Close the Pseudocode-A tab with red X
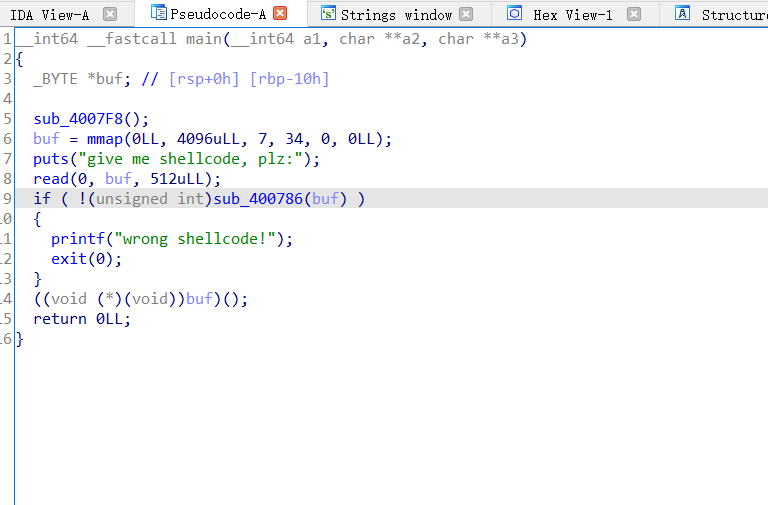Image resolution: width=768 pixels, height=505 pixels. (280, 13)
